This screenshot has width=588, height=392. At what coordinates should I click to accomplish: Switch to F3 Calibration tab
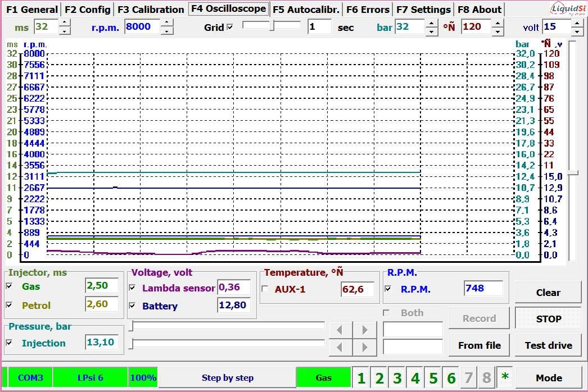pos(150,10)
